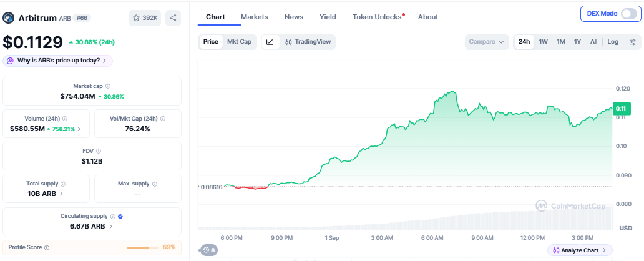Viewport: 644px width, 261px height.
Task: Select the line chart icon
Action: pos(270,42)
